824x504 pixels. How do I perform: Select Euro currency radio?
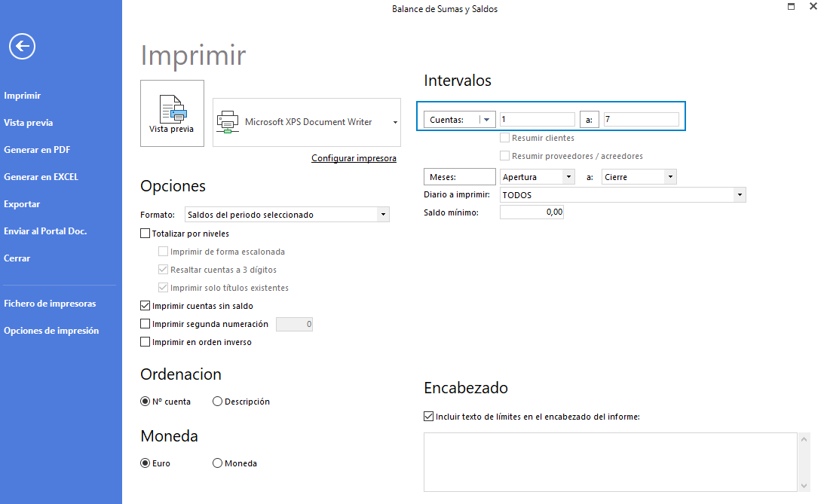click(145, 463)
